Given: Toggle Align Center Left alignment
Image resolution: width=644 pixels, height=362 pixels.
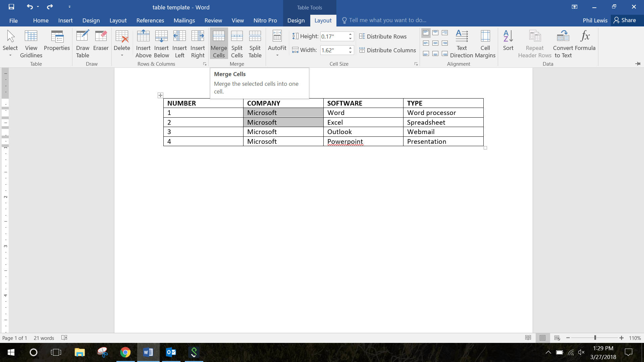Looking at the screenshot, I should coord(426,43).
